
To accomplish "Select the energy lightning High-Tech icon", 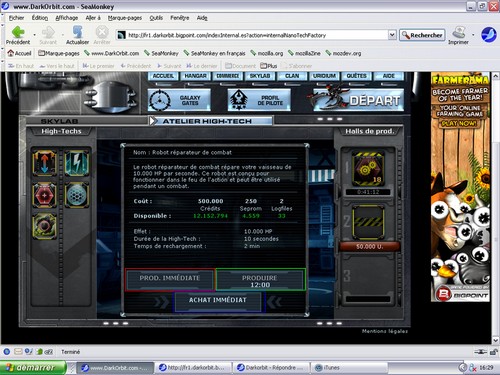I will 77,163.
